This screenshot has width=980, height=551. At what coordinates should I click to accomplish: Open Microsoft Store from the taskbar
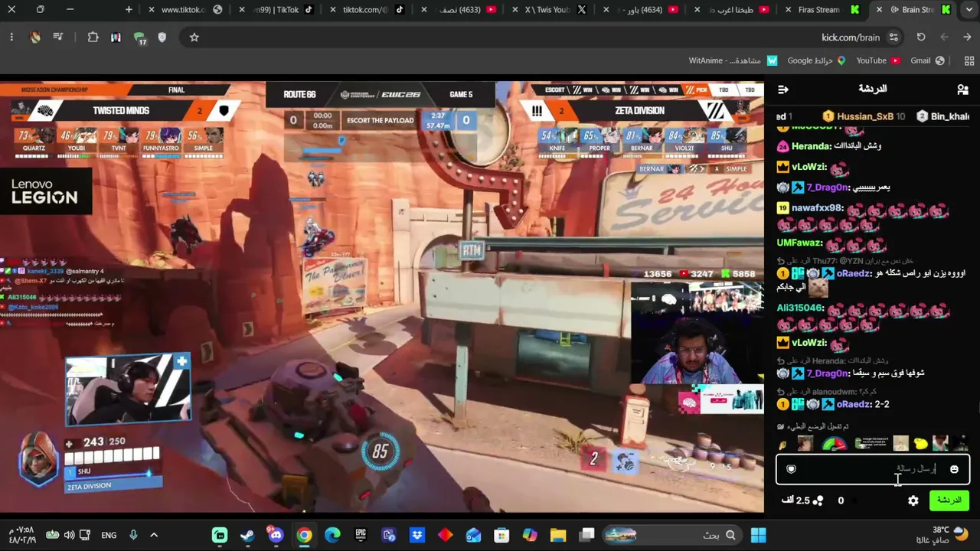[501, 535]
